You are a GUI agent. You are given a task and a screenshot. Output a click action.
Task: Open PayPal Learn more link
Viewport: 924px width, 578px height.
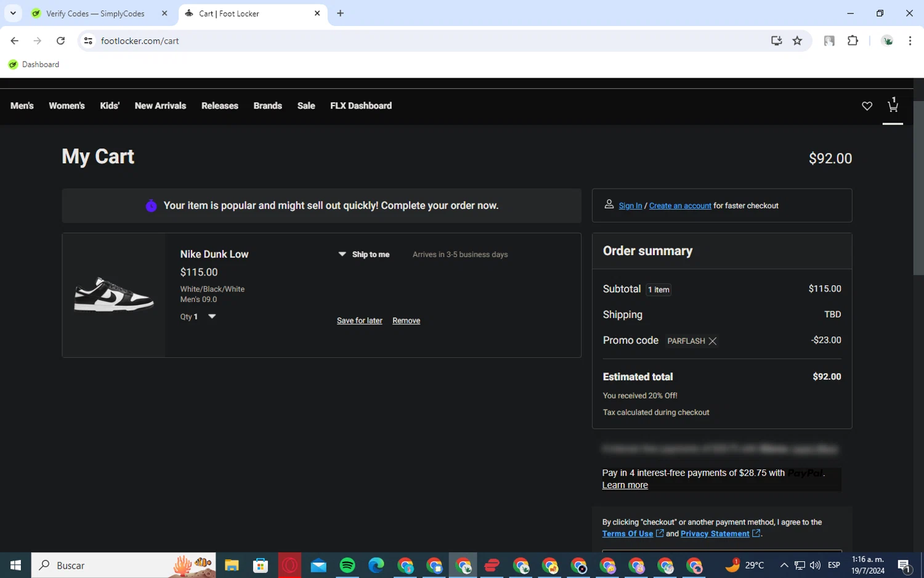click(x=625, y=485)
